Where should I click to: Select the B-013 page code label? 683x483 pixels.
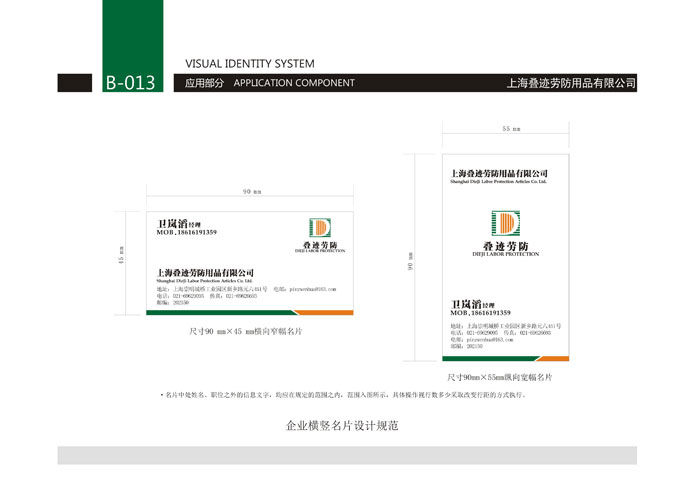[x=131, y=83]
